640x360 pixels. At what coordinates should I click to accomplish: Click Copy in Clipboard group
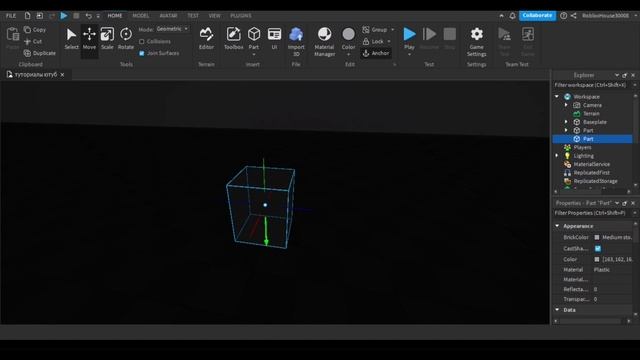point(35,30)
